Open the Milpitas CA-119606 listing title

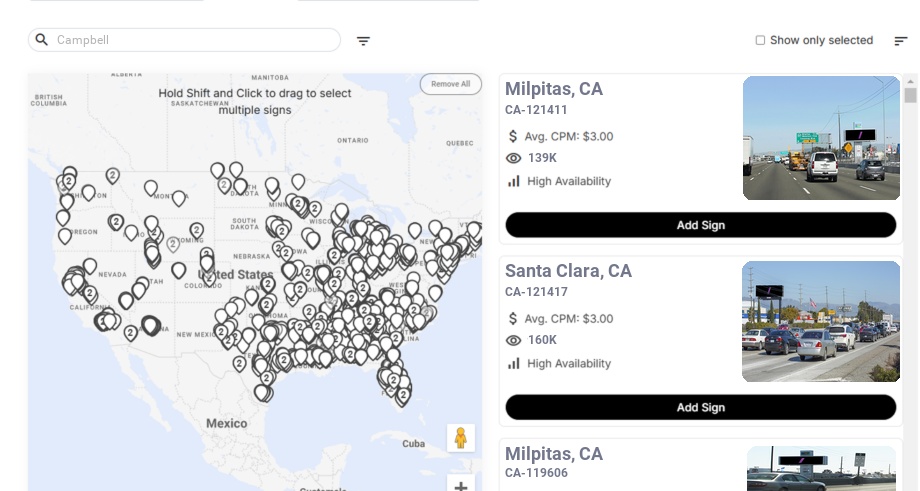553,454
